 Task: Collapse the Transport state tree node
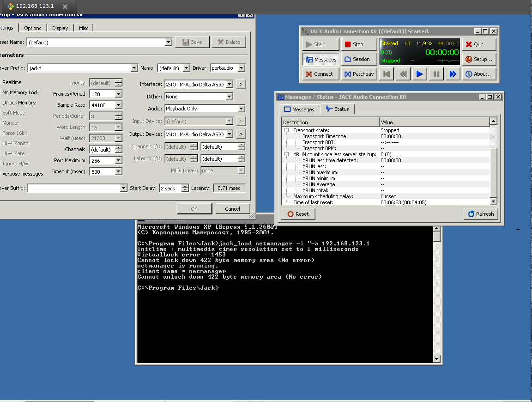coord(287,130)
